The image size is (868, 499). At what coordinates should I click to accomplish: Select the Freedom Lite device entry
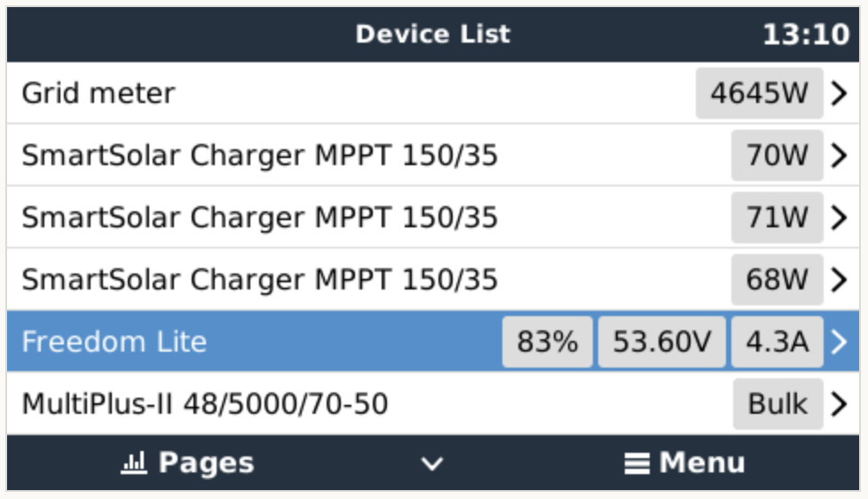[x=114, y=342]
